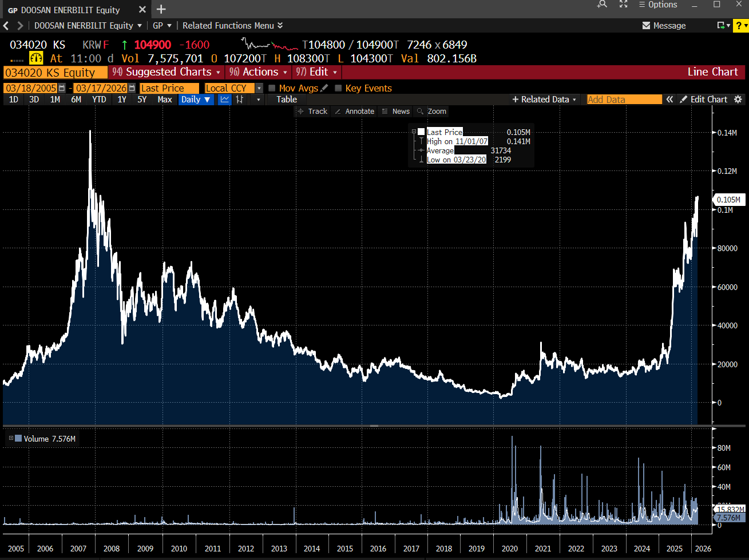Open 97) Edit menu

(317, 72)
